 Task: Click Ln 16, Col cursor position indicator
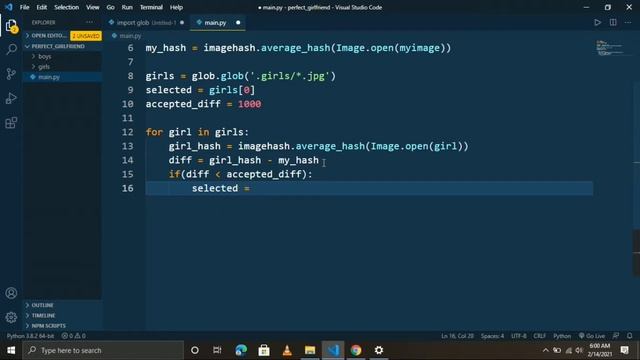coord(457,336)
